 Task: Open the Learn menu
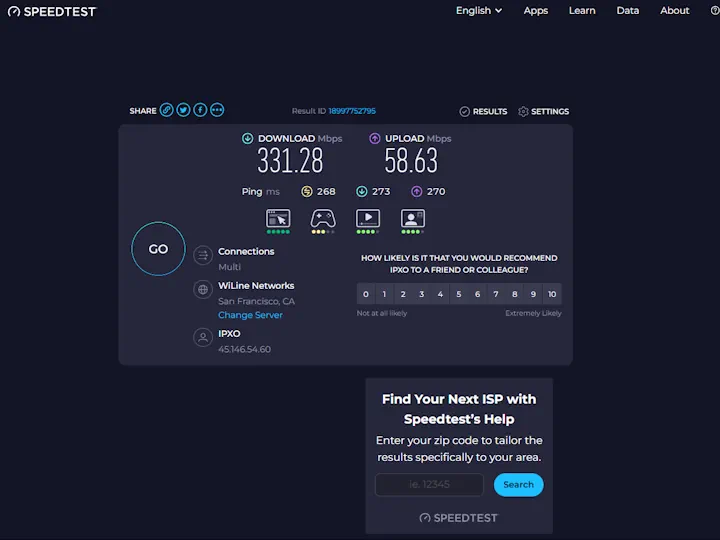582,11
